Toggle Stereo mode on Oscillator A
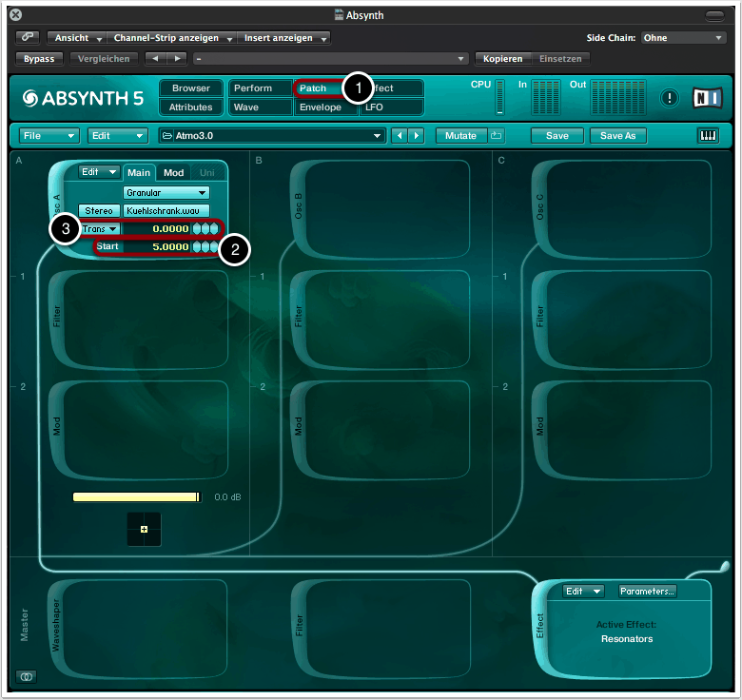The width and height of the screenshot is (742, 700). coord(99,210)
